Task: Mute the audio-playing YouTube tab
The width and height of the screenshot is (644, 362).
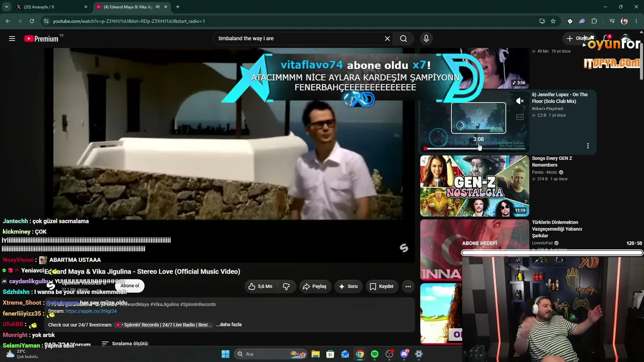Action: [x=157, y=7]
